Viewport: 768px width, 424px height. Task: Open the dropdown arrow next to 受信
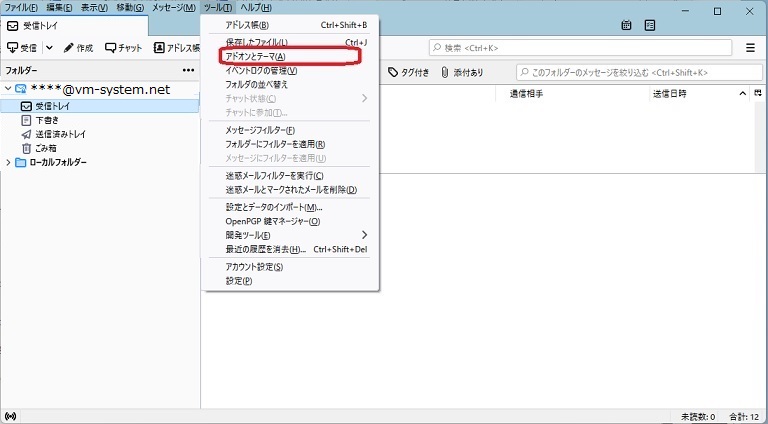pyautogui.click(x=48, y=48)
